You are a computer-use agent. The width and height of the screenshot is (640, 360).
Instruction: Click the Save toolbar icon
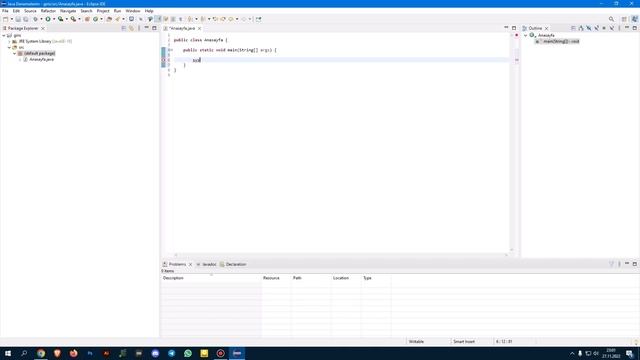point(18,19)
